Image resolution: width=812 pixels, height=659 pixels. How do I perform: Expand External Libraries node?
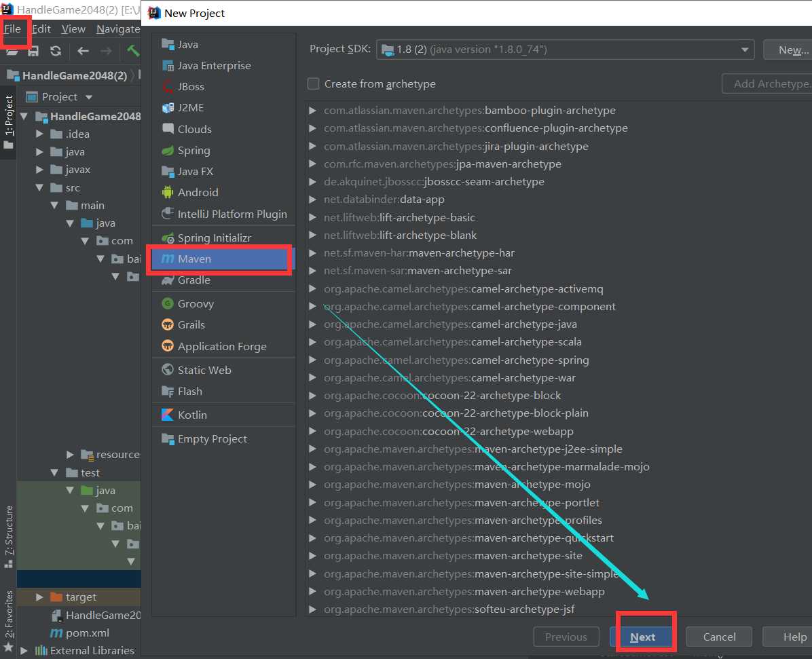(24, 651)
